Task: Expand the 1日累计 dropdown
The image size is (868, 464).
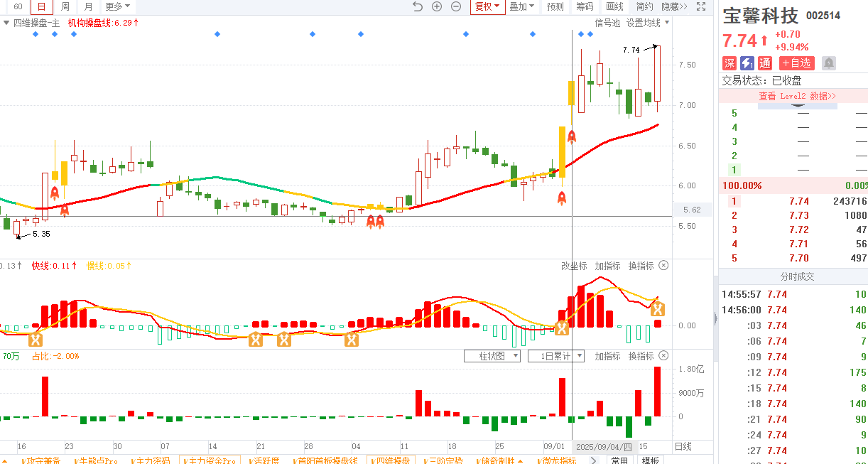Action: pos(556,356)
